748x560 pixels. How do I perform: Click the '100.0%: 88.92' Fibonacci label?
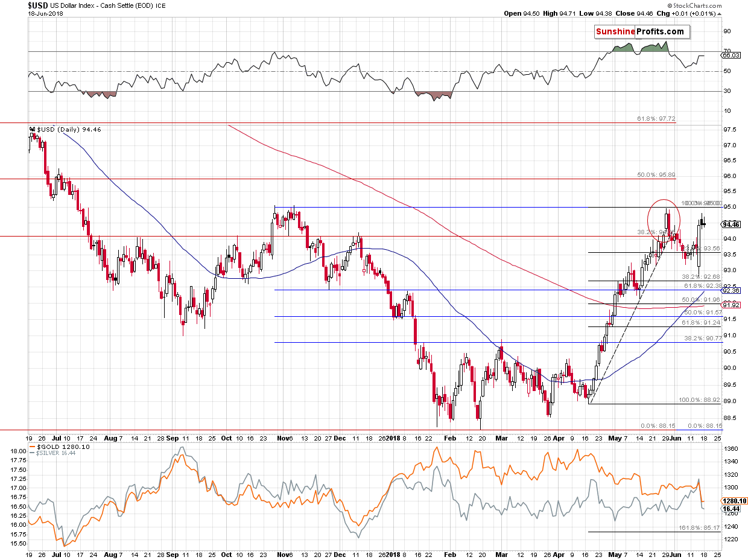700,399
